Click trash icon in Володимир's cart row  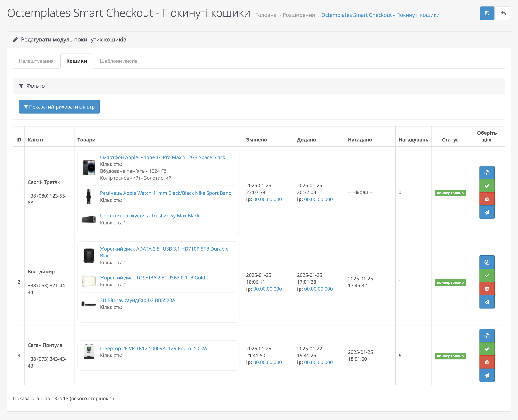tap(487, 289)
